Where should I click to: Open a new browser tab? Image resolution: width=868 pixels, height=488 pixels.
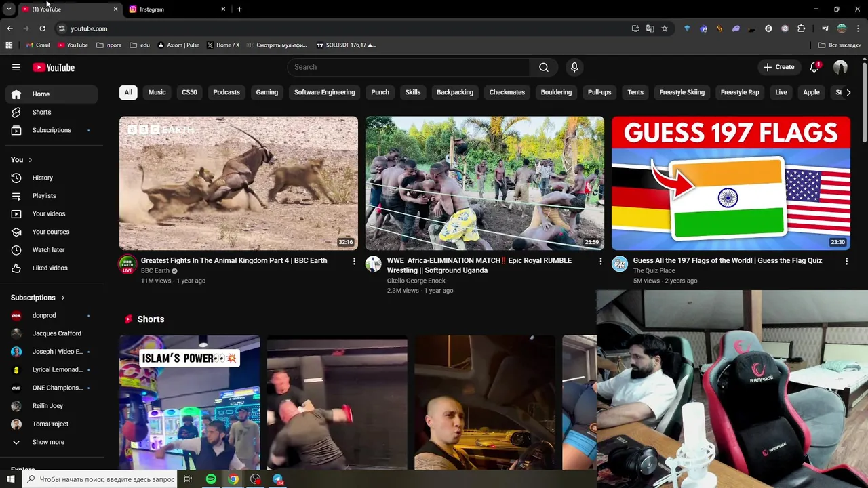(239, 9)
